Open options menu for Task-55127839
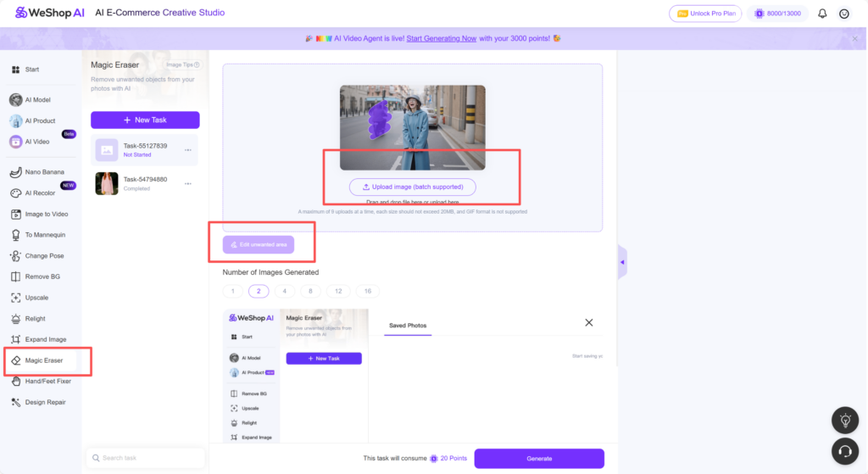 (x=188, y=150)
